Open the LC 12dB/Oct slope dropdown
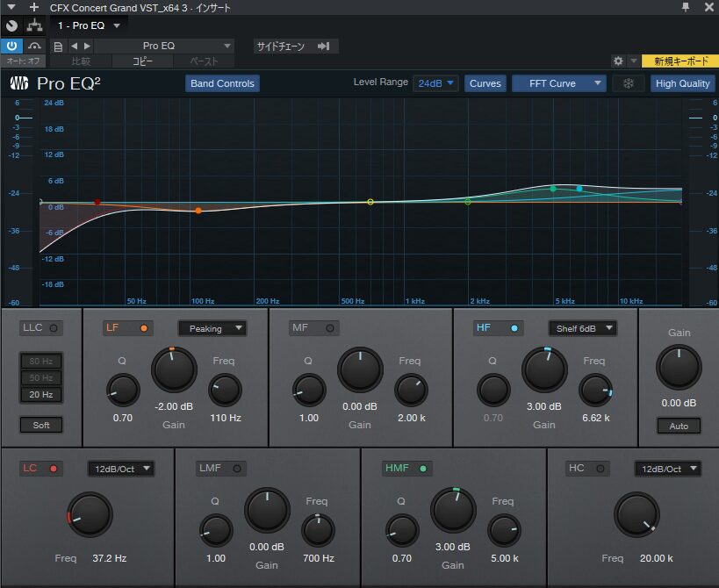The image size is (719, 588). (x=121, y=469)
